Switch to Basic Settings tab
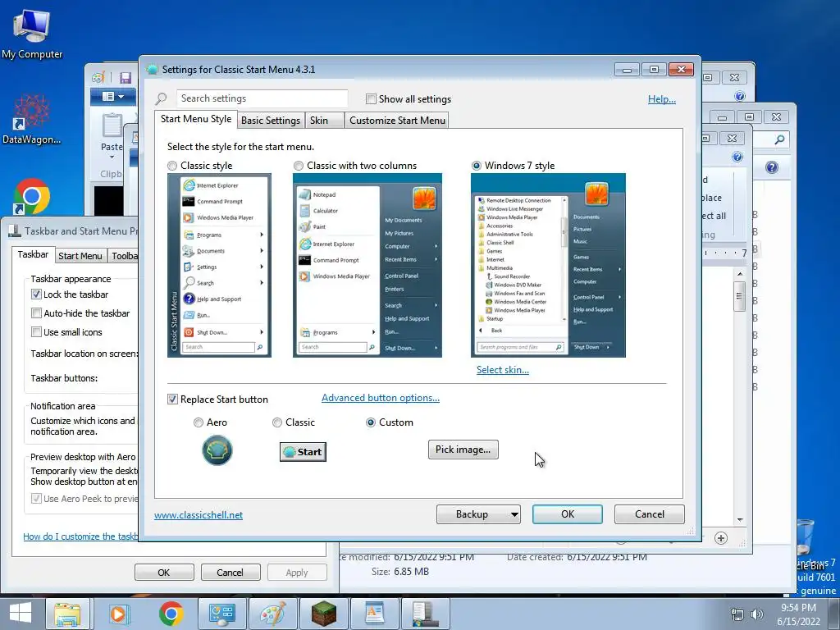Viewport: 840px width, 630px height. (x=271, y=121)
